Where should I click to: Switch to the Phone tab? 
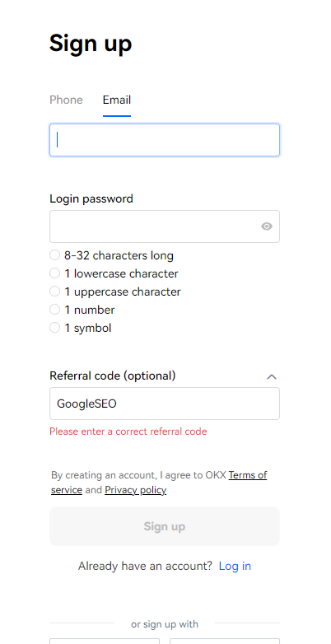66,100
